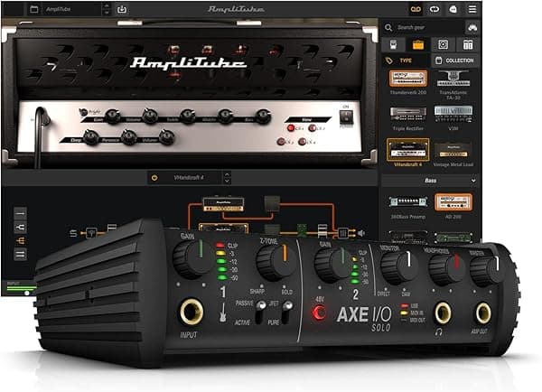Select the green stomp pedal in chain
542x392 pixels.
302,230
